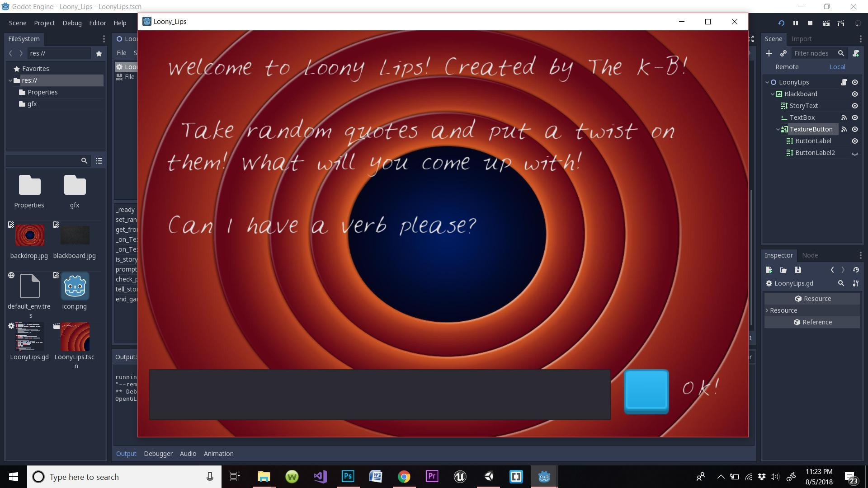This screenshot has height=488, width=868.
Task: Attach a new script to the selected node
Action: click(856, 53)
